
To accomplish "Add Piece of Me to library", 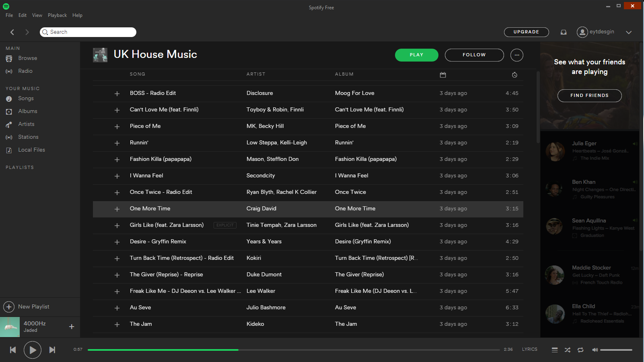I will tap(117, 127).
